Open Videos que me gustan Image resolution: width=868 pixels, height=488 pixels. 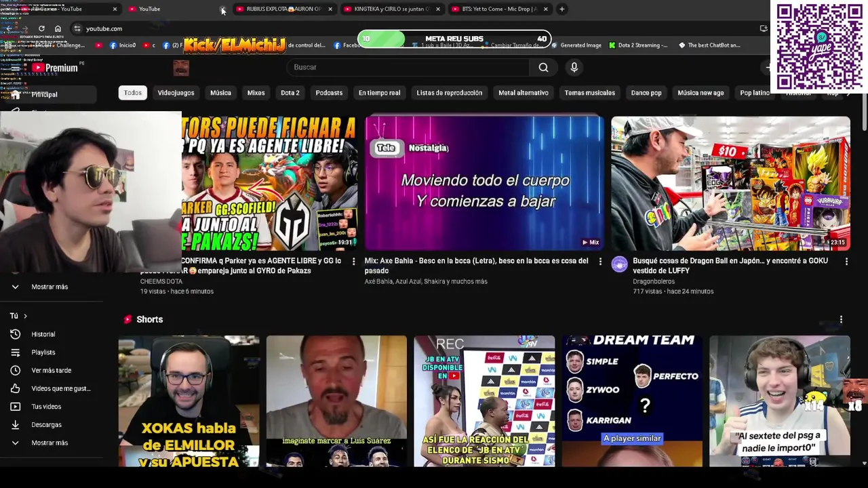coord(60,388)
